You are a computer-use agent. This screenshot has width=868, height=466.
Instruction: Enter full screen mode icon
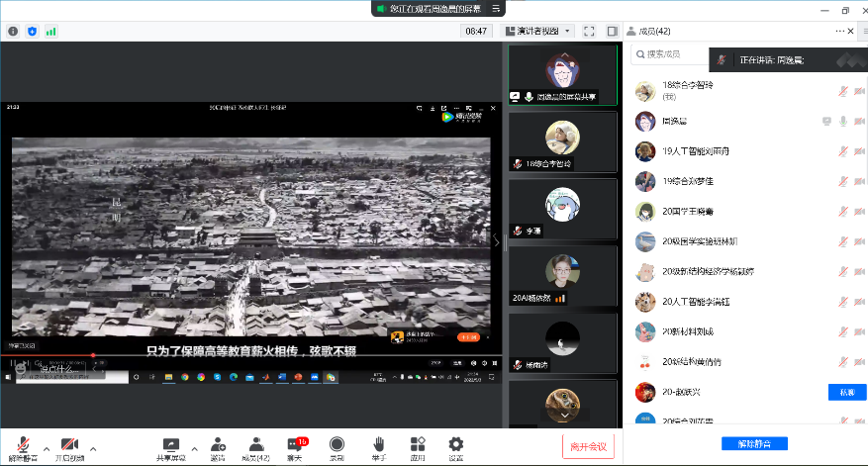click(x=589, y=31)
